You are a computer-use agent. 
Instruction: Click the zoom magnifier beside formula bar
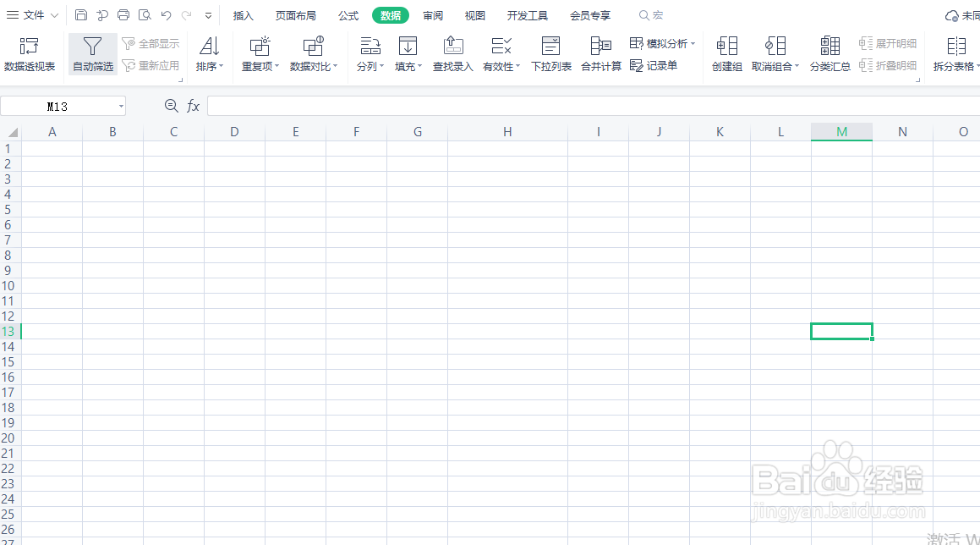point(171,106)
